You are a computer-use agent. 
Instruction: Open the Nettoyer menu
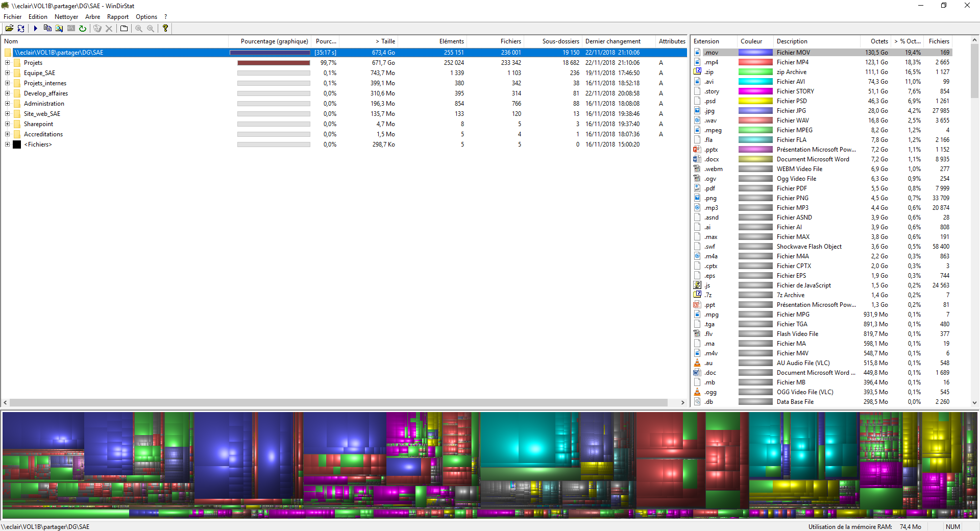click(x=66, y=17)
